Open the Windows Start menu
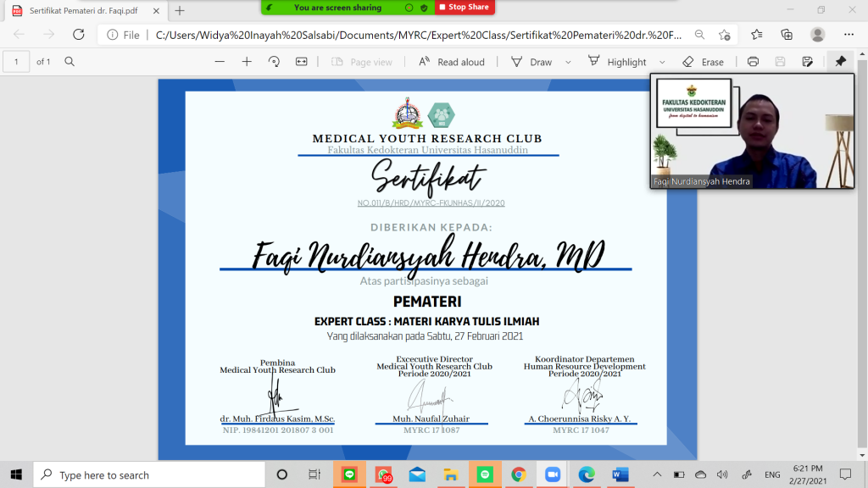This screenshot has height=488, width=868. [16, 474]
